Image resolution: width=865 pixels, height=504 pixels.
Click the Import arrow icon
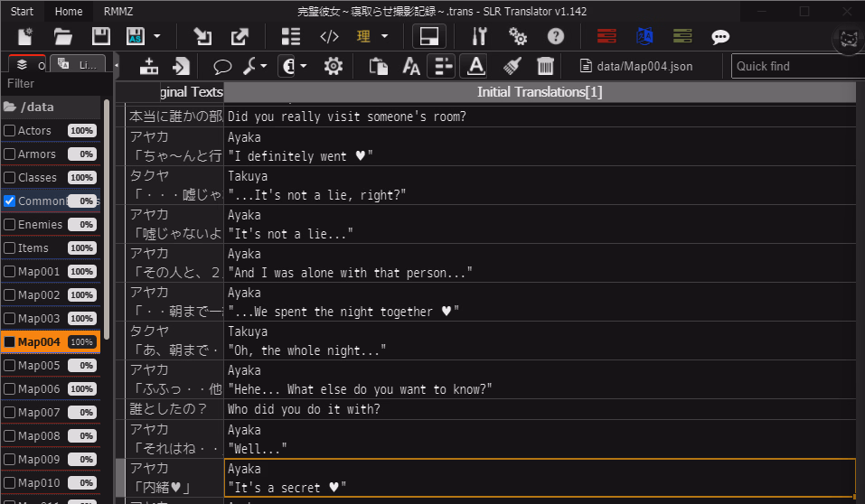click(202, 37)
